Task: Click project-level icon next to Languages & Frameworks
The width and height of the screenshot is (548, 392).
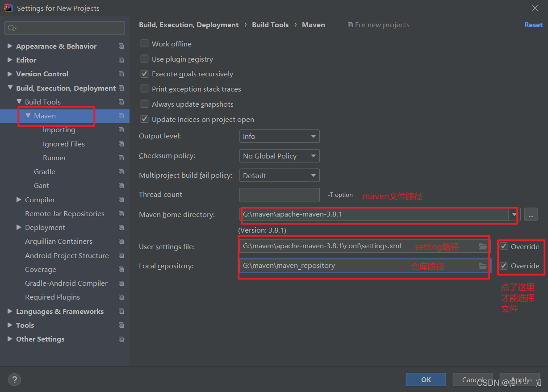Action: pyautogui.click(x=121, y=311)
